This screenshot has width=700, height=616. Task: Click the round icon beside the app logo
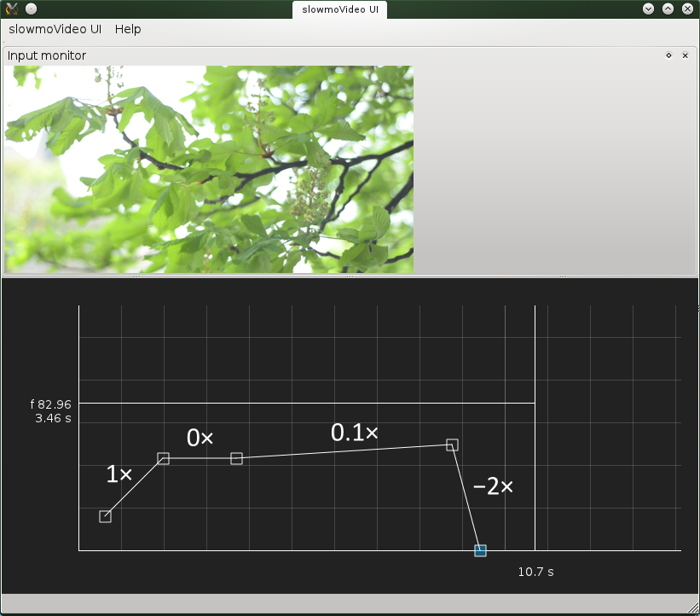click(x=29, y=9)
